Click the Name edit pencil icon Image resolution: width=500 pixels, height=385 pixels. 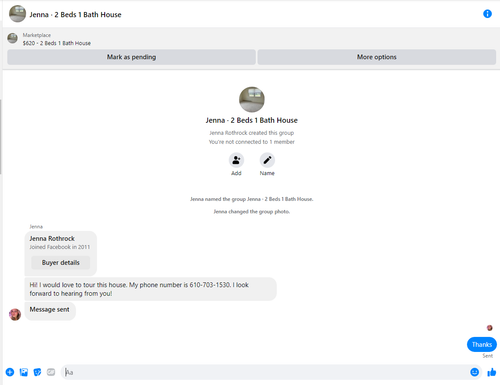(x=267, y=160)
